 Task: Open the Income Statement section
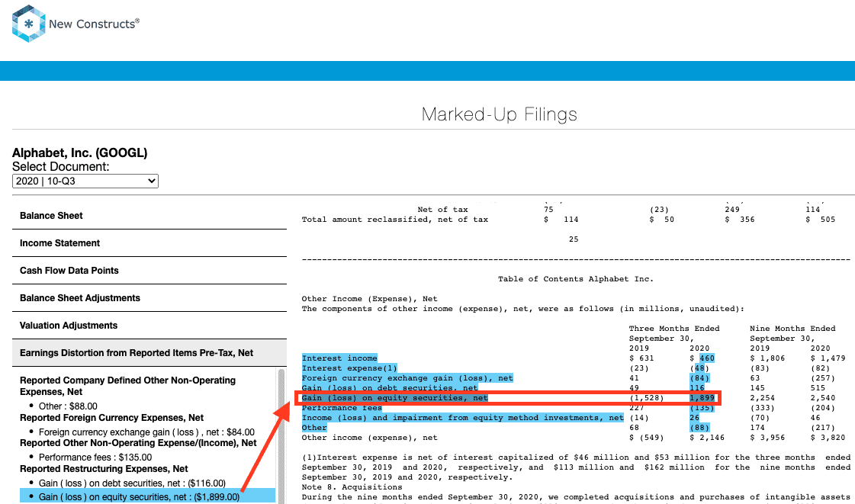coord(149,243)
